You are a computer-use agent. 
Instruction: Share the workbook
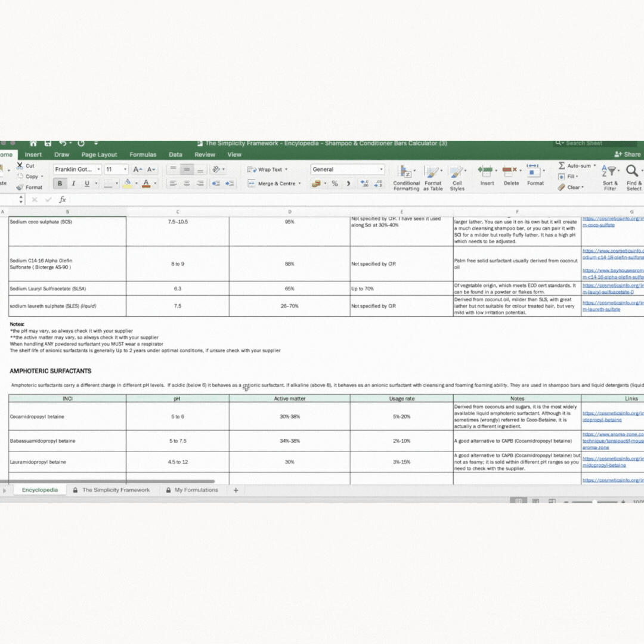pos(627,154)
